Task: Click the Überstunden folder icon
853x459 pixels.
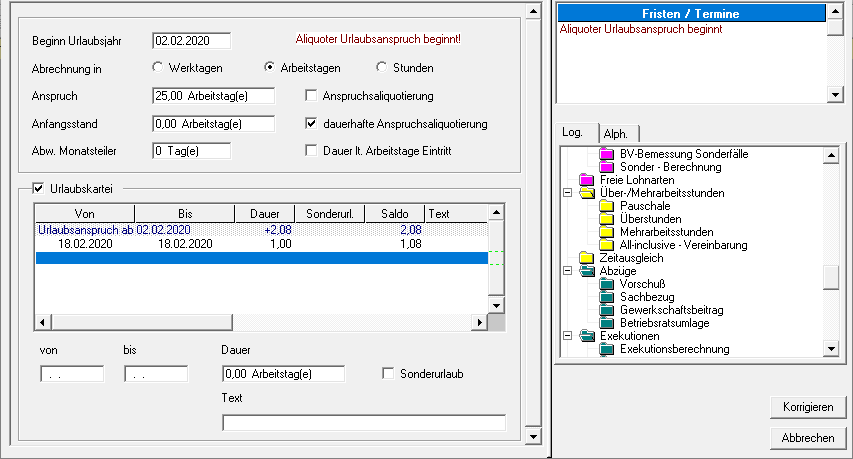Action: (x=607, y=219)
